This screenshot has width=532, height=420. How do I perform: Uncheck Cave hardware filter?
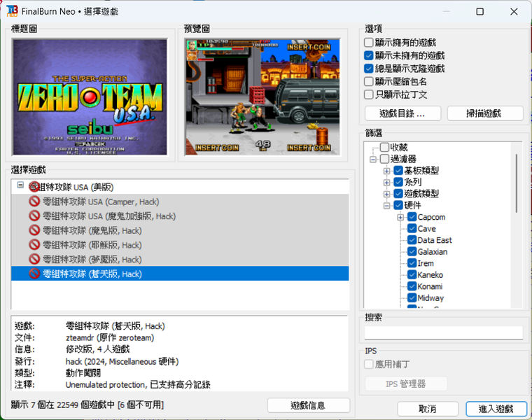[x=412, y=228]
